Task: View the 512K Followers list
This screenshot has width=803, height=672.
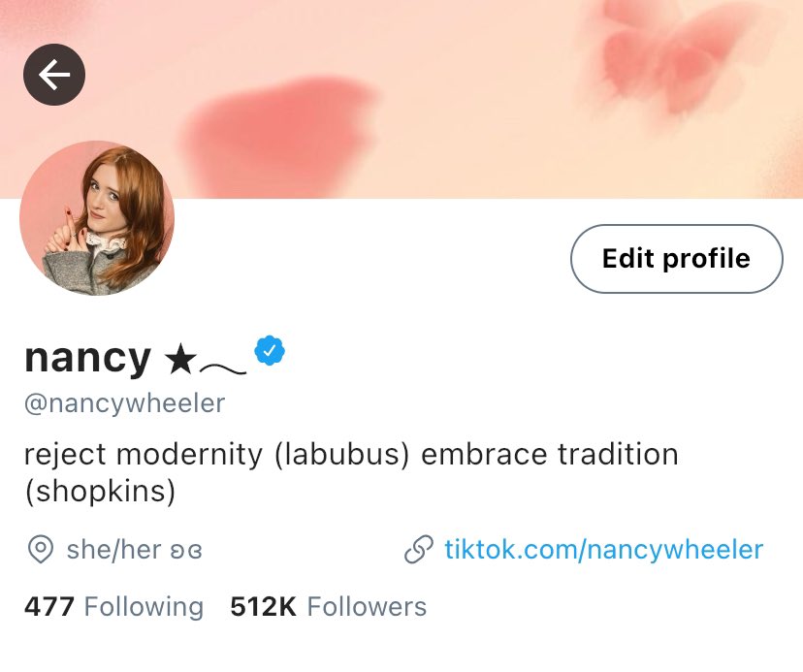Action: (x=328, y=606)
